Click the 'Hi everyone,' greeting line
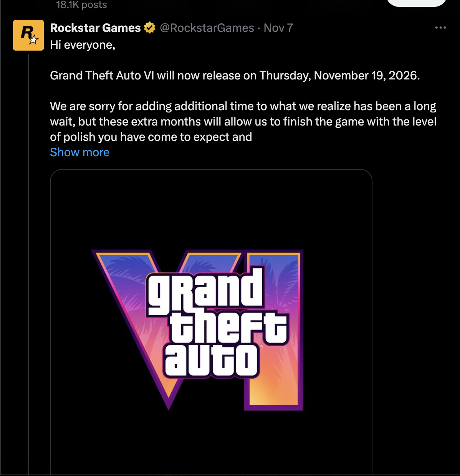Viewport: 460px width, 476px height. 82,45
